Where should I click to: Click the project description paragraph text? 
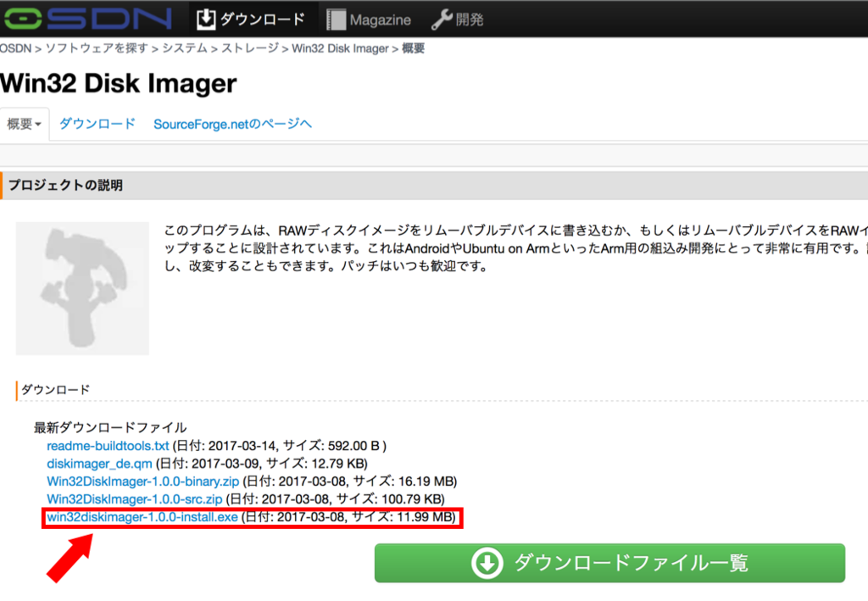click(516, 248)
